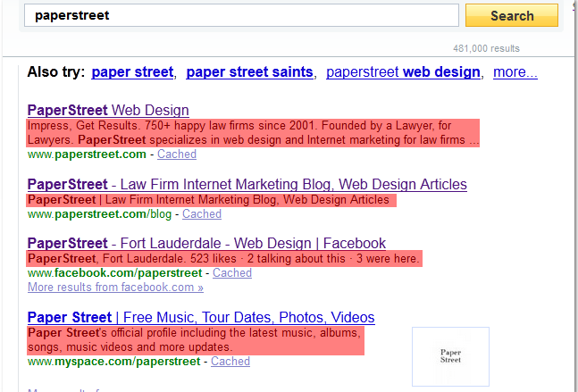Open the PaperStreet Web Design result
The width and height of the screenshot is (578, 392).
tap(108, 110)
